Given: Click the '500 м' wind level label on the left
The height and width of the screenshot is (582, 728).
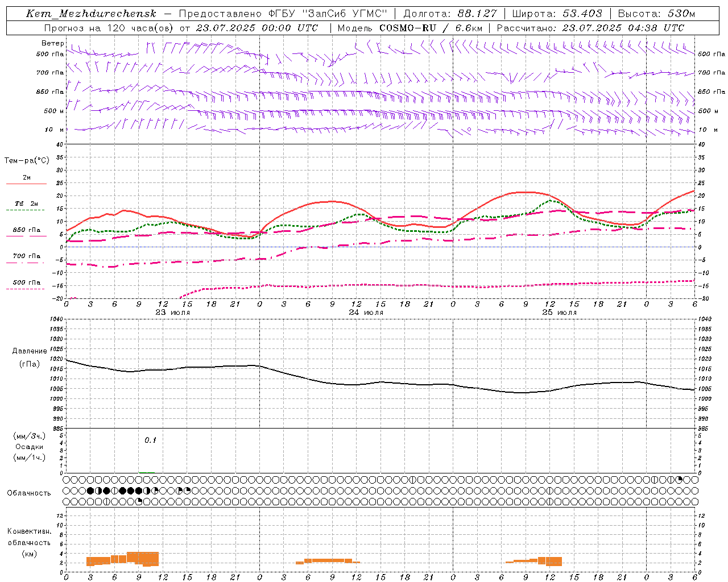Looking at the screenshot, I should pyautogui.click(x=53, y=111).
